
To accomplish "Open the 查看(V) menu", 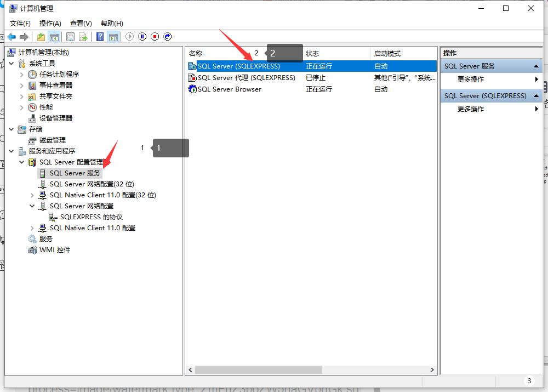I will 80,23.
